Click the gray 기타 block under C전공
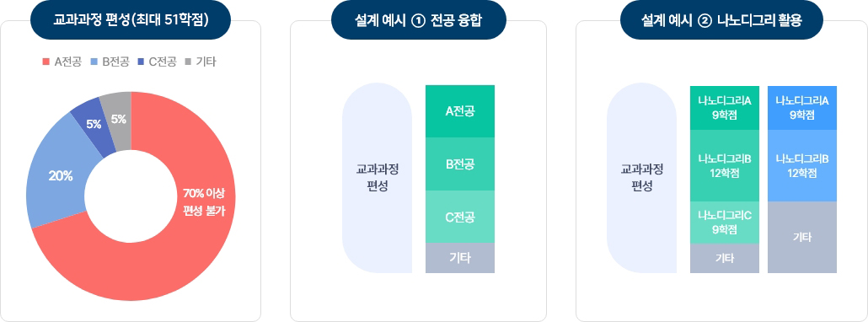Viewport: 868px width, 322px height. (x=460, y=258)
